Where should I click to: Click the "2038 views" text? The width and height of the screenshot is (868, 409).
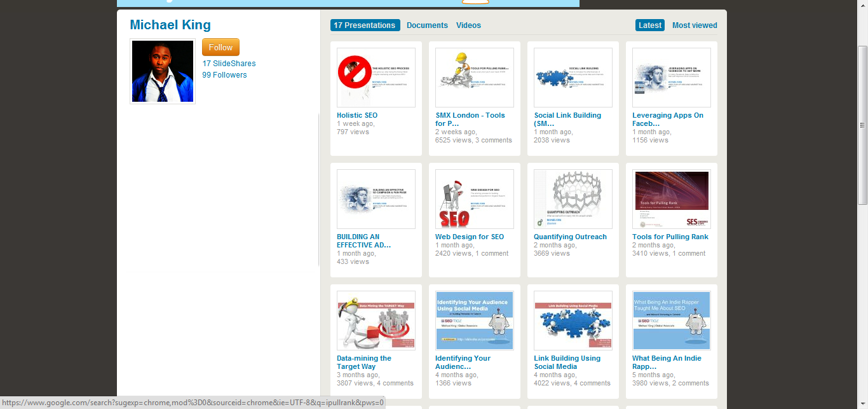click(552, 141)
